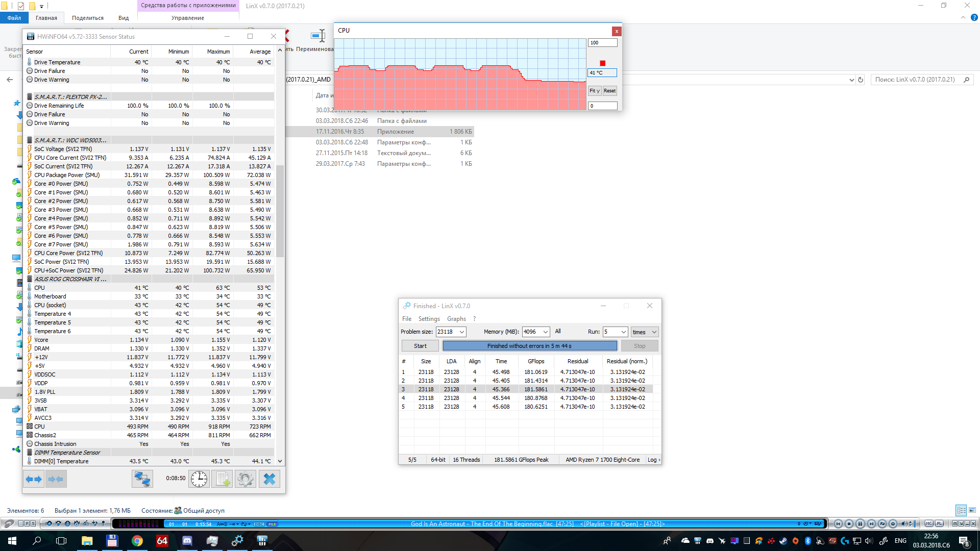Viewport: 980px width, 551px height.
Task: Open Problem size dropdown in LinX
Action: coord(461,332)
